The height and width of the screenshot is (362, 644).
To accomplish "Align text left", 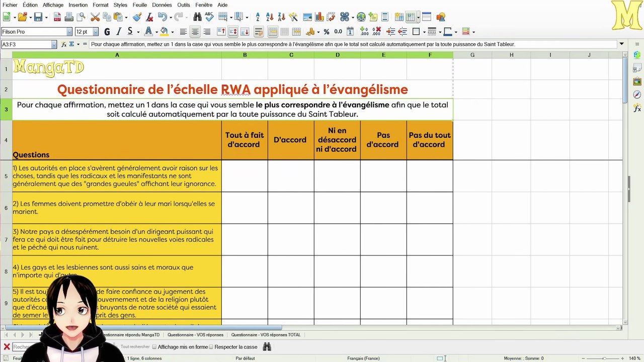I will coord(183,32).
